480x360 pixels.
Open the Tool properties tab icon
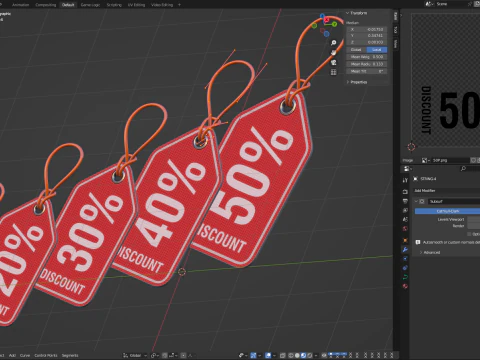[405, 180]
